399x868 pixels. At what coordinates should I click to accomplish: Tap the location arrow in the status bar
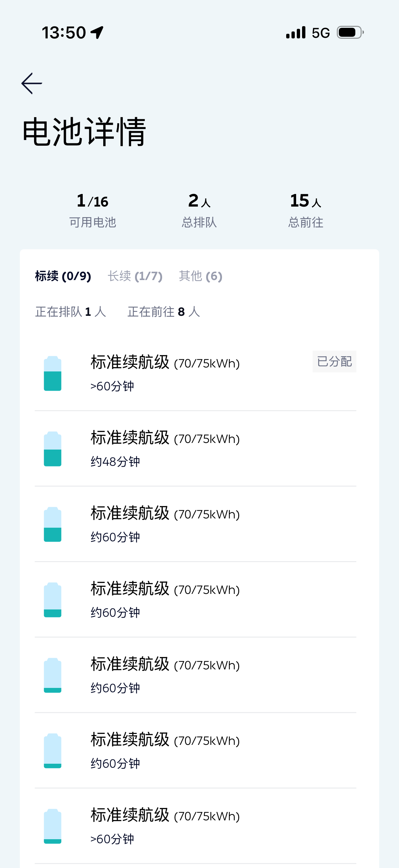[97, 33]
